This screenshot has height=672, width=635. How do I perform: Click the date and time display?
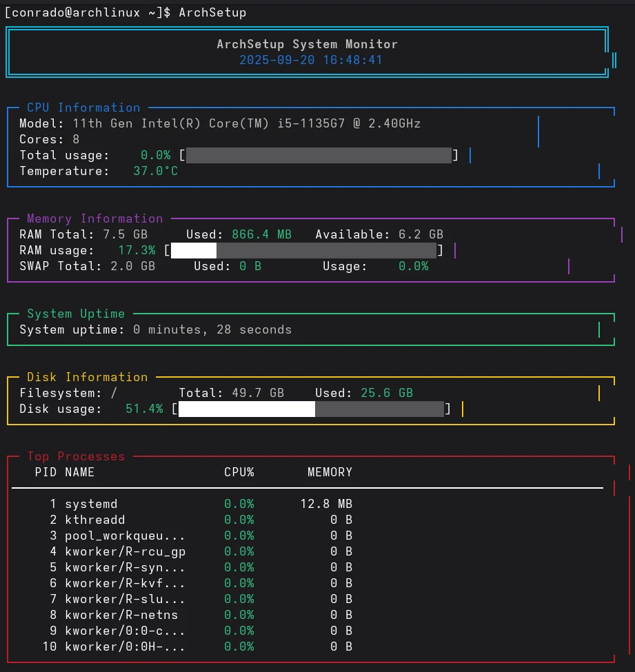pyautogui.click(x=311, y=60)
